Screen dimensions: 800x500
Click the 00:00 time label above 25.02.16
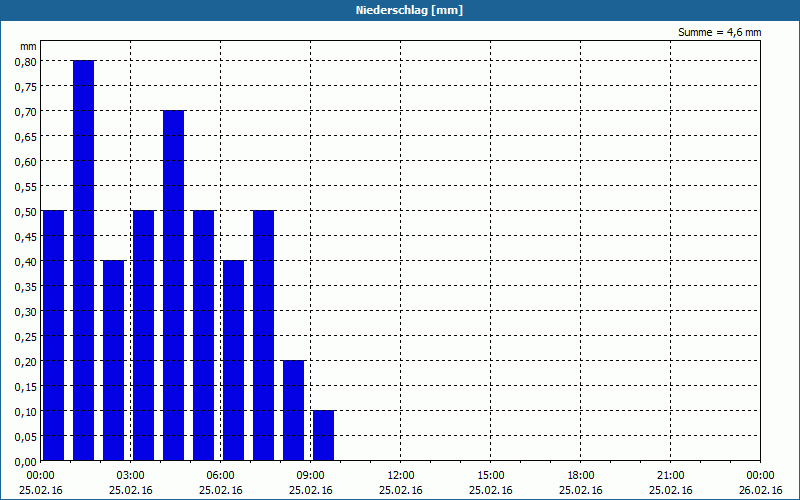pos(40,476)
